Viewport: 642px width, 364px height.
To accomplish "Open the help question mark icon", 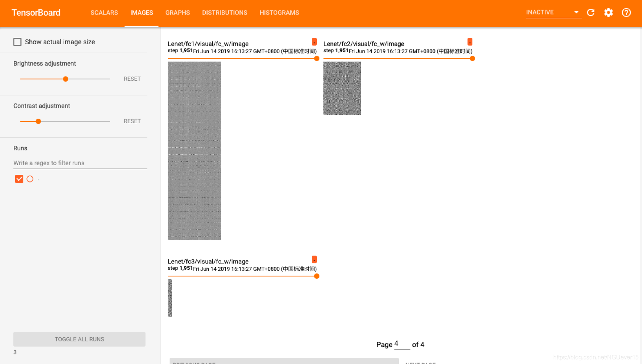I will [626, 13].
